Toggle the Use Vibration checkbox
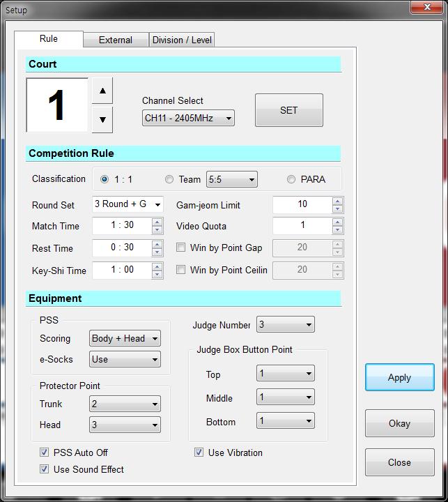Viewport: 448px width, 502px height. [x=199, y=452]
